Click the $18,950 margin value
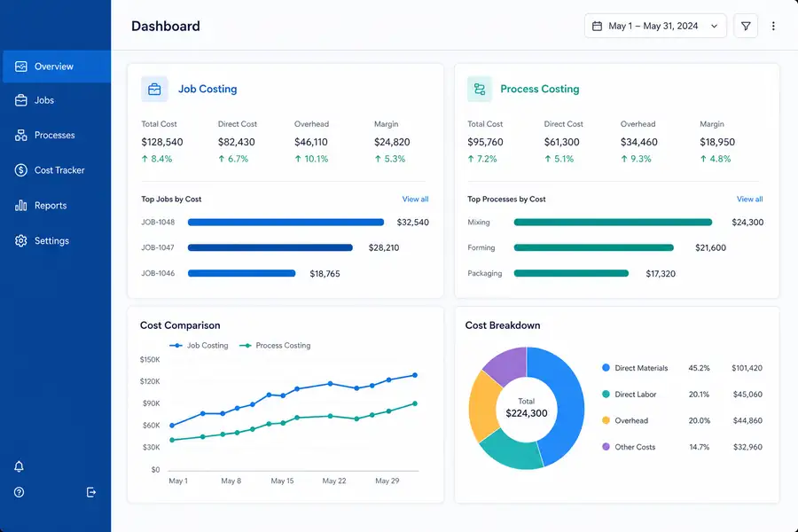 pyautogui.click(x=717, y=142)
